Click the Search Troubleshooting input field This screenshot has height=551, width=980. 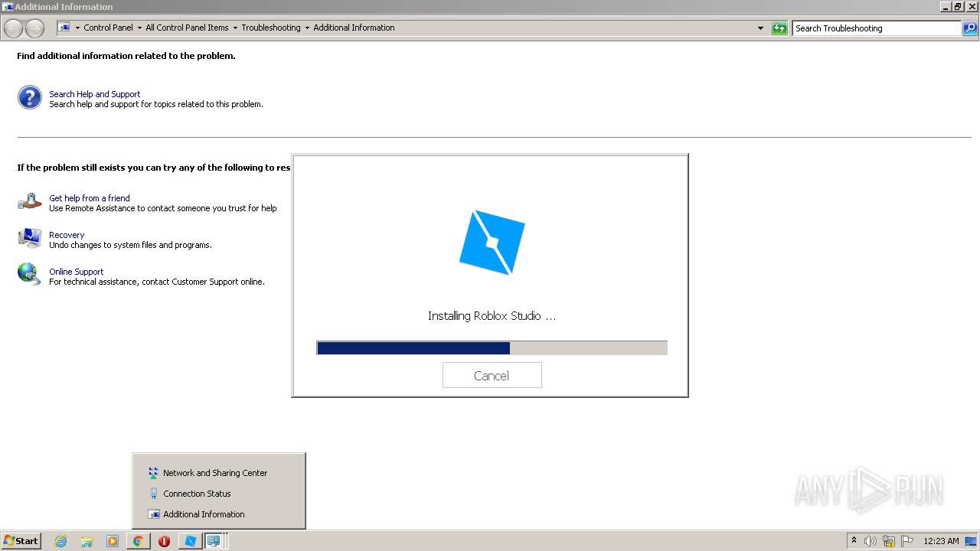click(877, 28)
